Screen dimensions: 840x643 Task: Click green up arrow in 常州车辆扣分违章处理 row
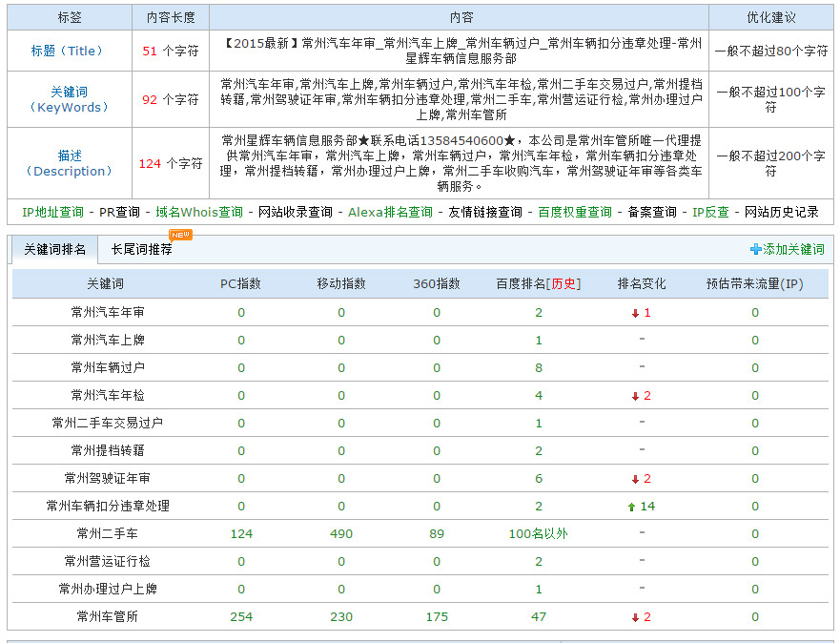(x=631, y=507)
